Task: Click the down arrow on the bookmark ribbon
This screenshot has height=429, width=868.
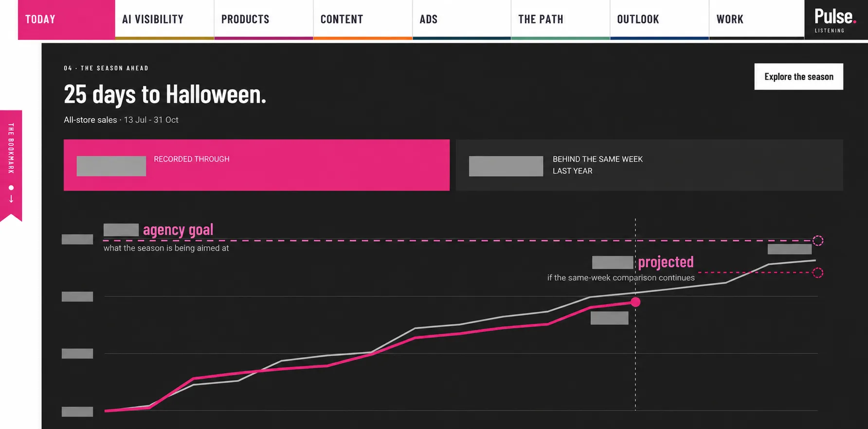Action: (x=11, y=199)
